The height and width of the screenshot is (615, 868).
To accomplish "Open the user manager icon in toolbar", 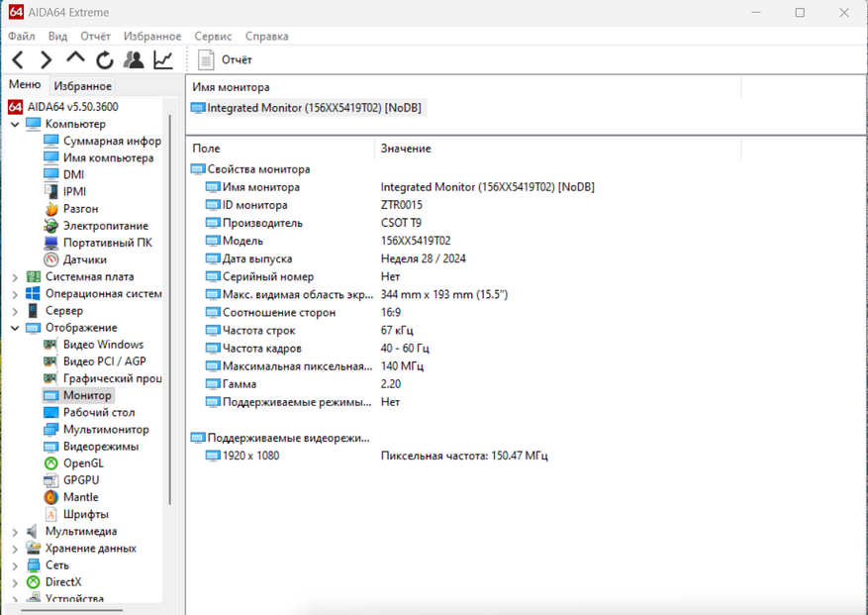I will [x=134, y=60].
